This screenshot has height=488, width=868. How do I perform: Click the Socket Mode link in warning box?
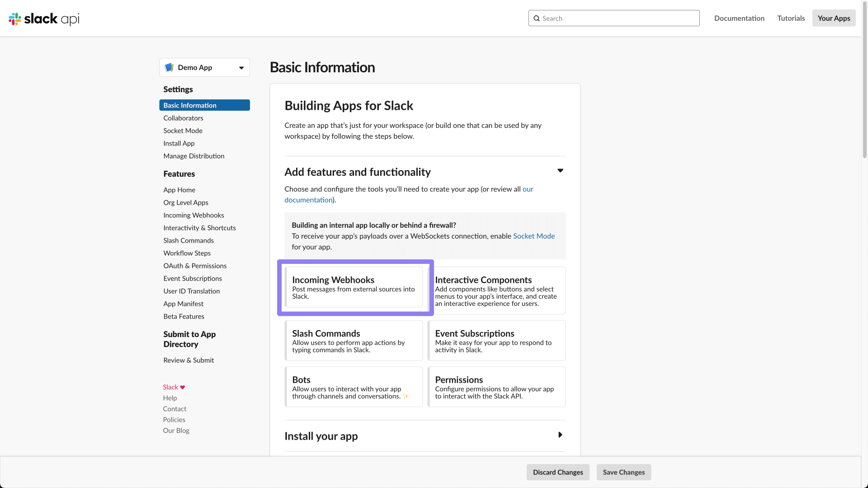pyautogui.click(x=533, y=236)
